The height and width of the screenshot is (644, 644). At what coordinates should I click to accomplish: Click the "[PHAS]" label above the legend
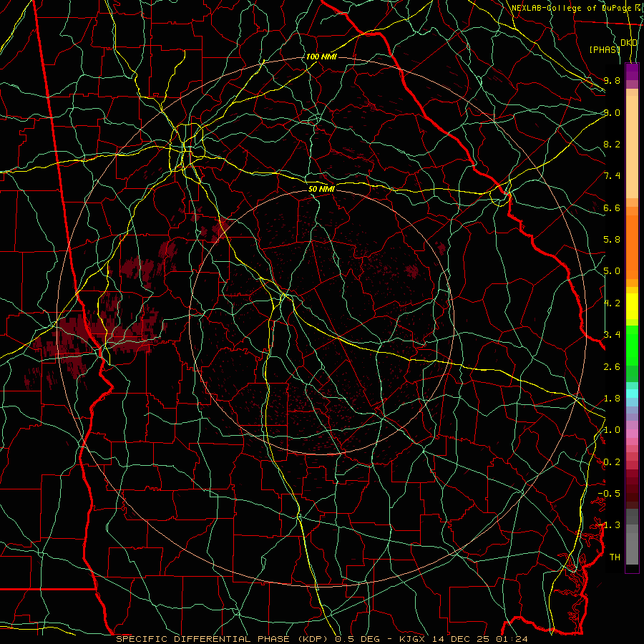(605, 49)
